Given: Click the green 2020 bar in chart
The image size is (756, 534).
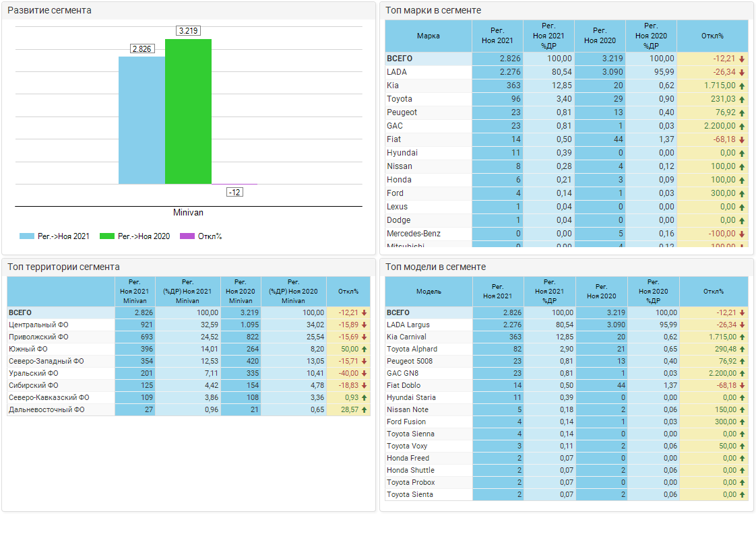Looking at the screenshot, I should pos(188,111).
